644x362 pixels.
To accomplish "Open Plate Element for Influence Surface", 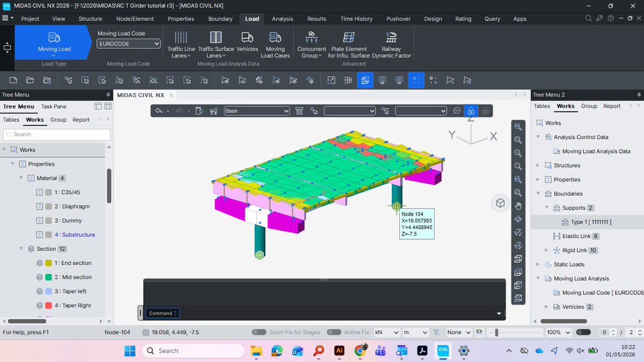I will tap(349, 45).
